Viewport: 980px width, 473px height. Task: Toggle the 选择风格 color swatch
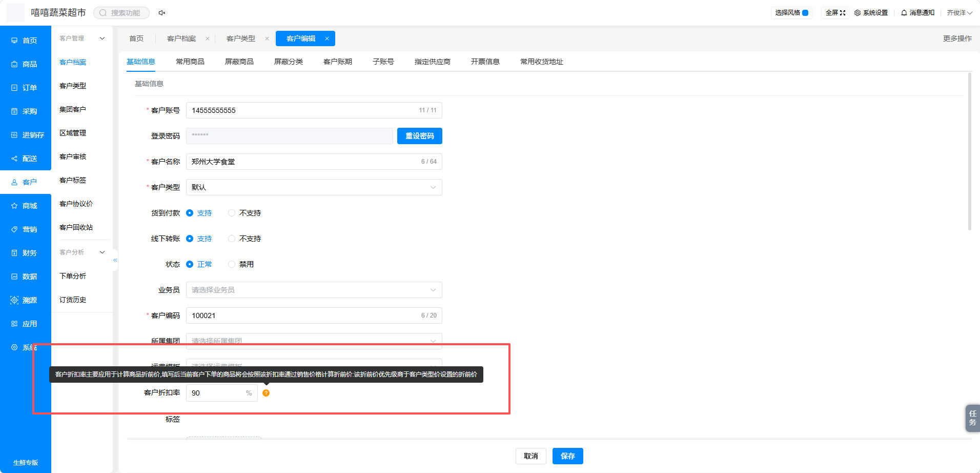pos(805,13)
